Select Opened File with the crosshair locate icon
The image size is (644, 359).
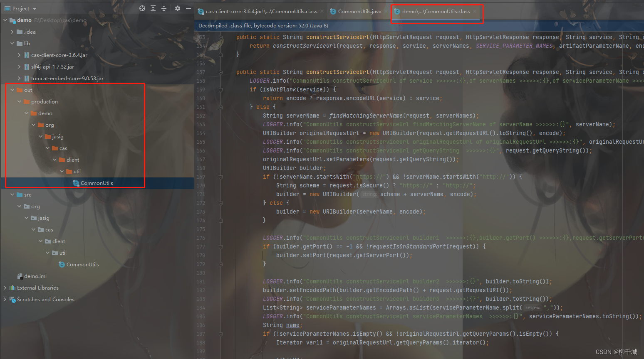coord(142,8)
